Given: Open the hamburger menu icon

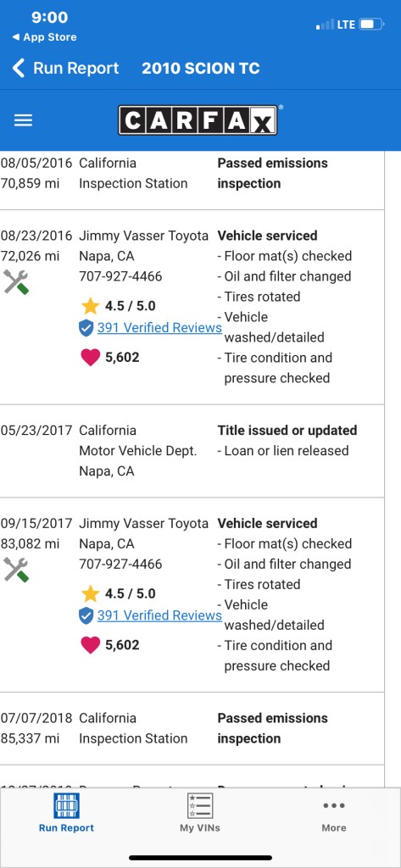Looking at the screenshot, I should 23,120.
